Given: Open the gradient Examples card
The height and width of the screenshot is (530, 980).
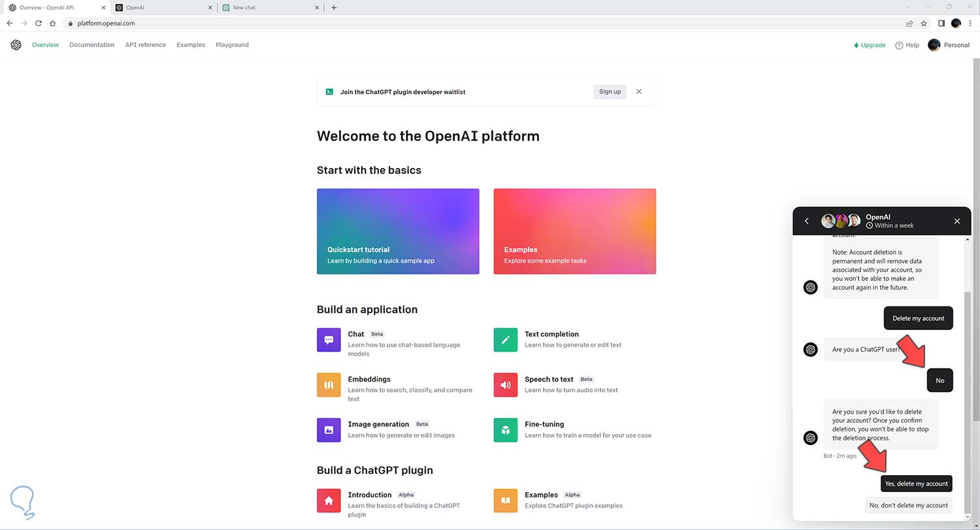Looking at the screenshot, I should click(575, 231).
